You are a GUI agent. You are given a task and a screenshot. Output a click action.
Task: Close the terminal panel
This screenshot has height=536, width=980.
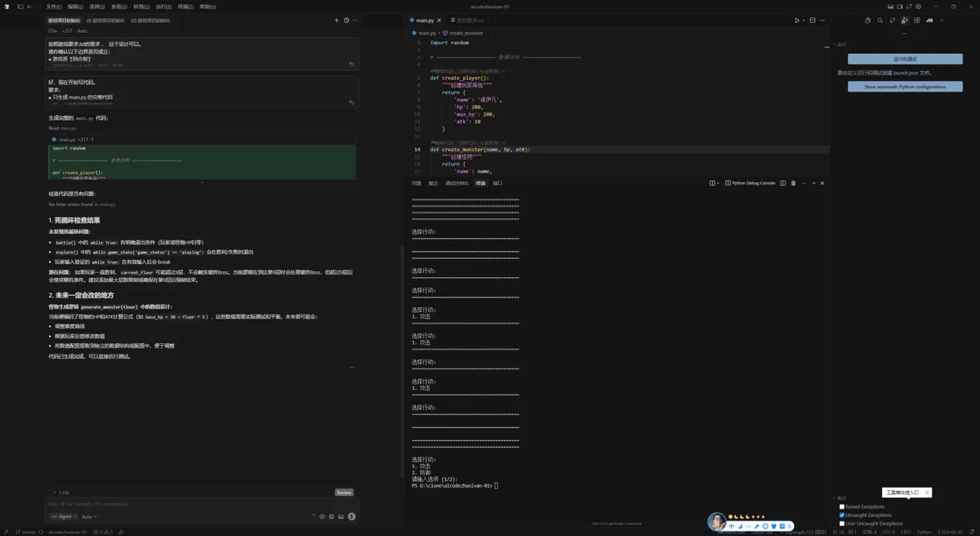(822, 183)
